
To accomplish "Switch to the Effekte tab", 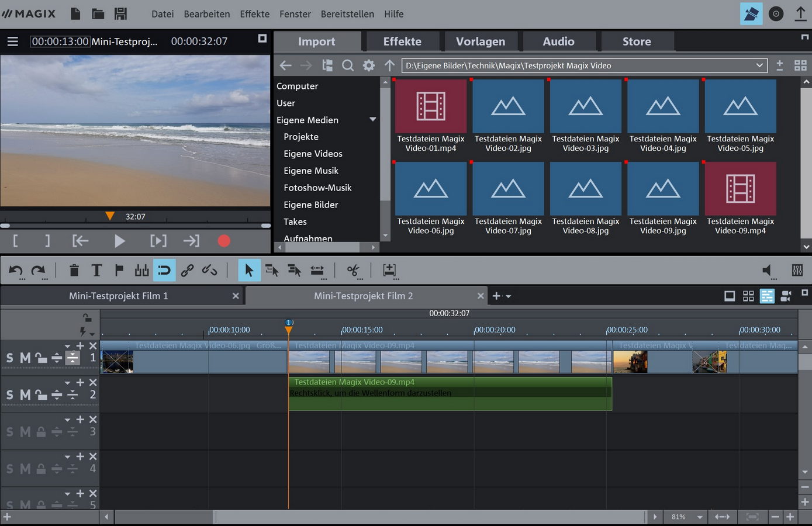I will pyautogui.click(x=402, y=41).
